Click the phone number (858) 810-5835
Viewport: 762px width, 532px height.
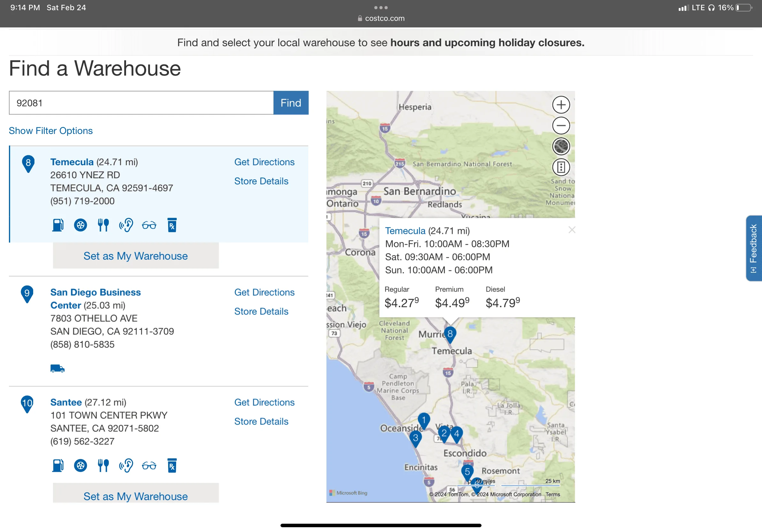[82, 344]
